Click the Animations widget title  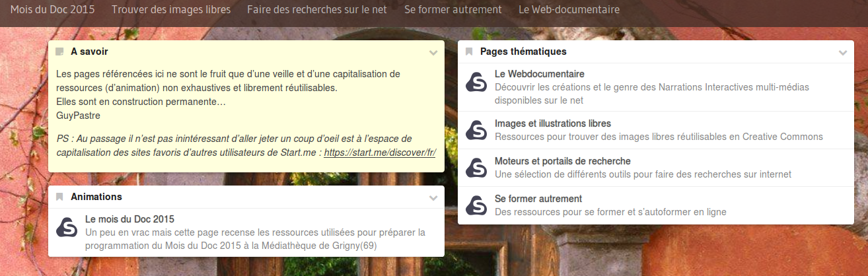pyautogui.click(x=96, y=197)
